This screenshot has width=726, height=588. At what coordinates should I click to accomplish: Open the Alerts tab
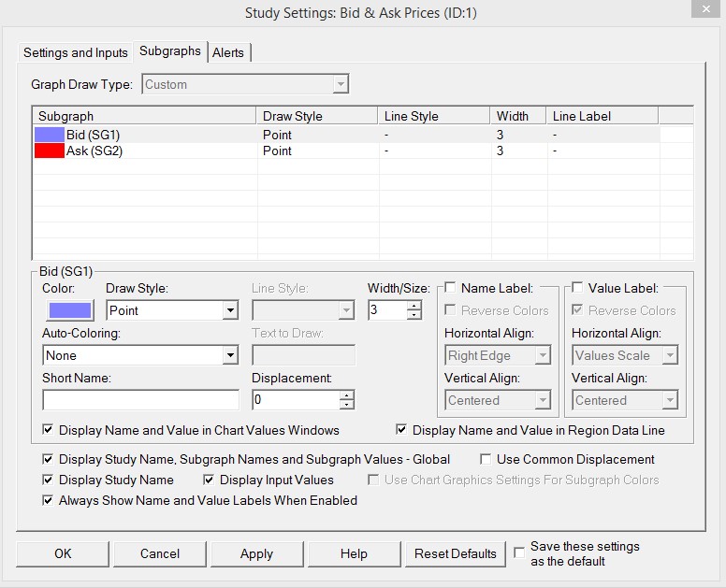click(229, 52)
